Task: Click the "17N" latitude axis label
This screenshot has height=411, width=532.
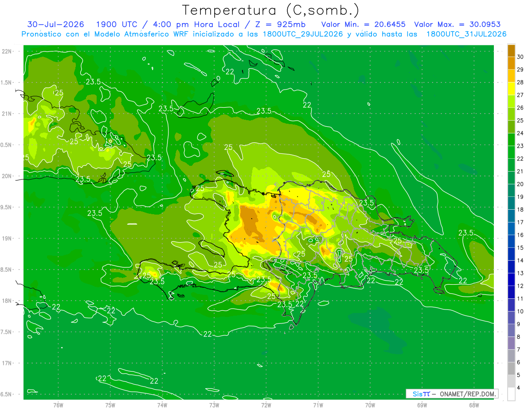Action: tap(7, 364)
